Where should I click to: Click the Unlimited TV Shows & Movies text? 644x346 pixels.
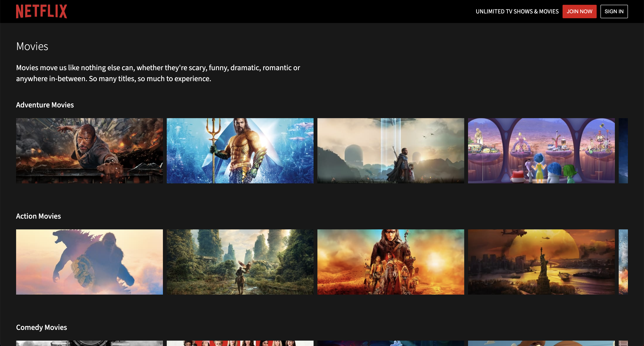[x=517, y=12]
